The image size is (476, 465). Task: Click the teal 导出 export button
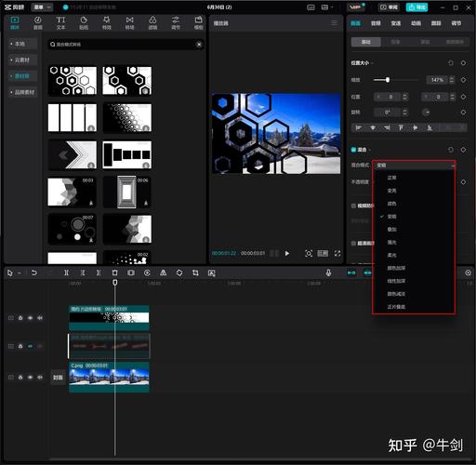pos(416,7)
